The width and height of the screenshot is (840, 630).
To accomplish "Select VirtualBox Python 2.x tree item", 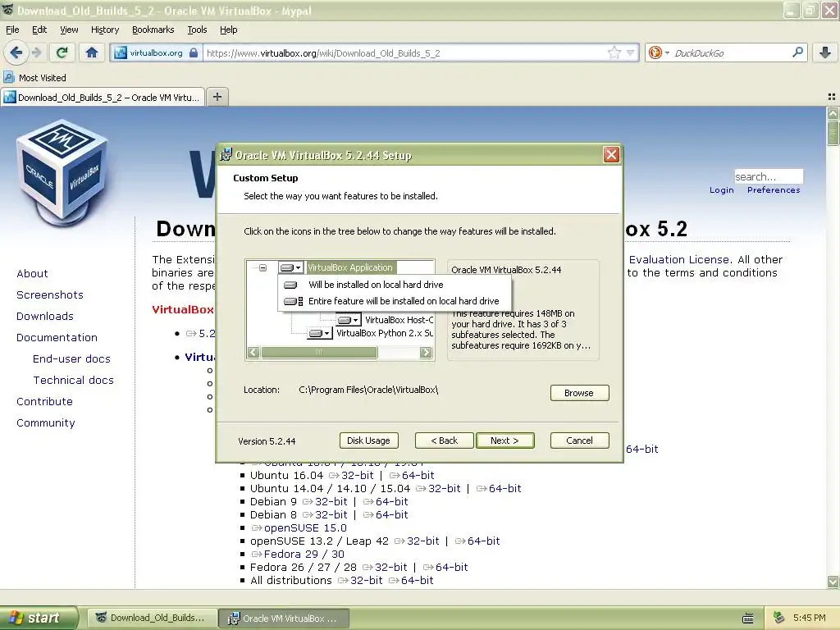I will point(385,333).
